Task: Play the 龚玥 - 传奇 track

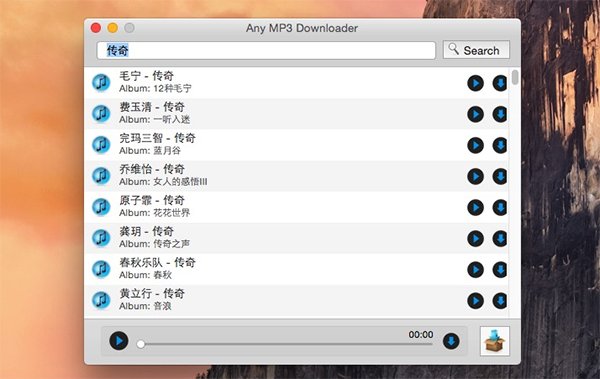Action: pos(475,239)
